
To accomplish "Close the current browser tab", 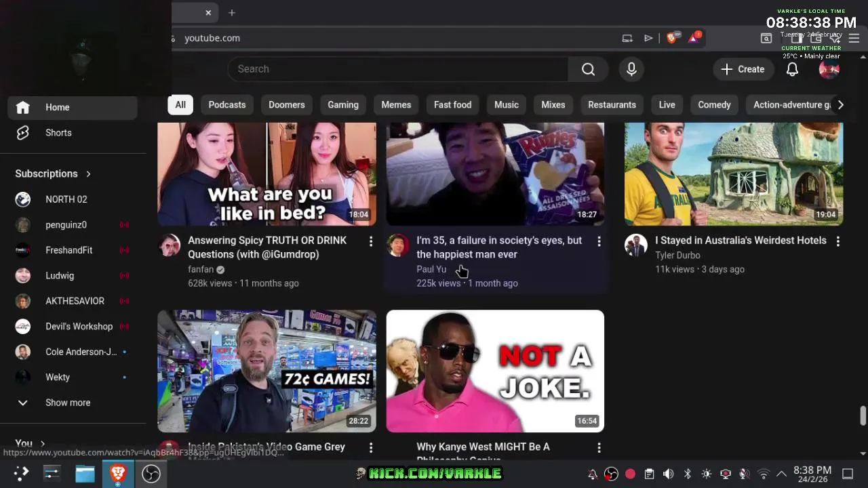I will click(208, 12).
